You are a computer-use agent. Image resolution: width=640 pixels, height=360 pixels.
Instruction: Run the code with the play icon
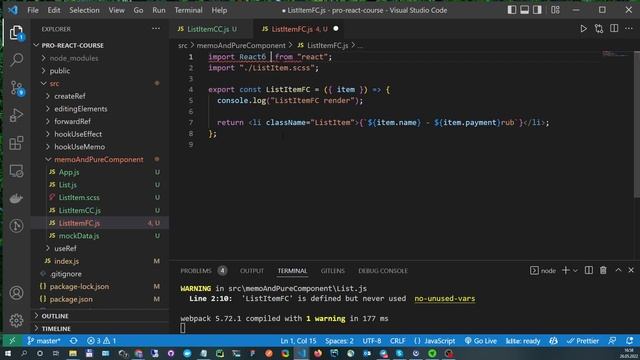[584, 29]
